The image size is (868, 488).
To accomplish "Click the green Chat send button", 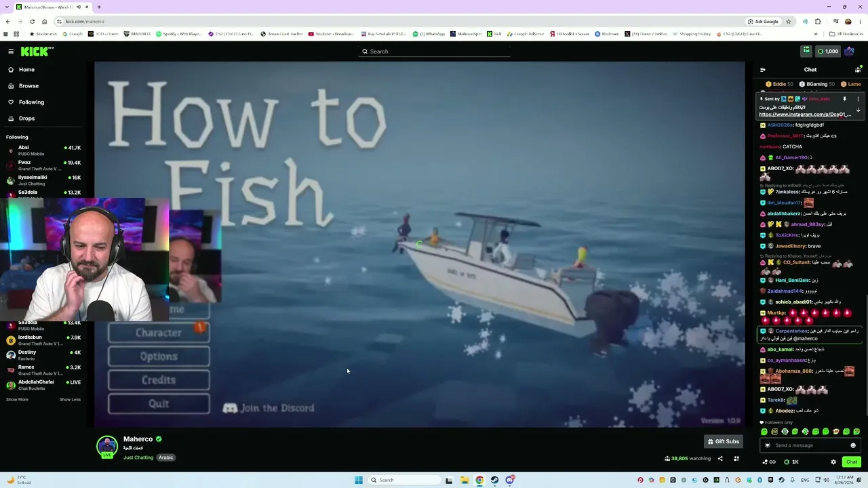I will [x=852, y=462].
